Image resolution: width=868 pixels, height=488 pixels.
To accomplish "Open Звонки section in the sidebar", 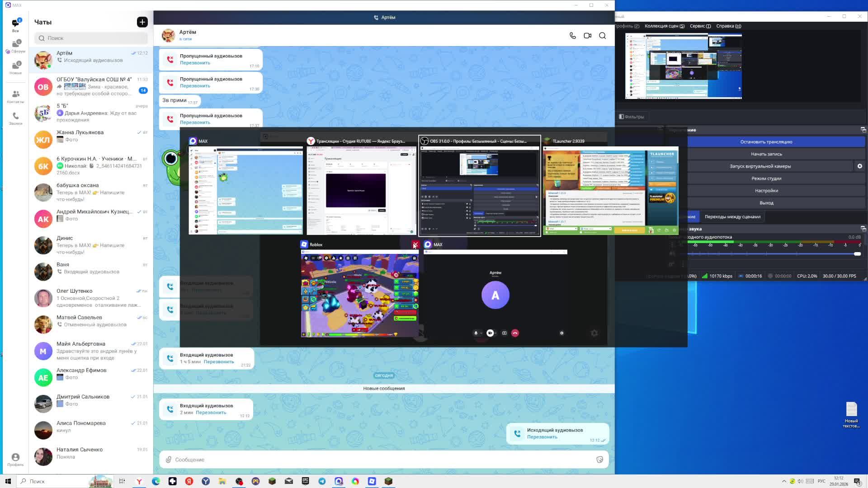I will [x=15, y=118].
